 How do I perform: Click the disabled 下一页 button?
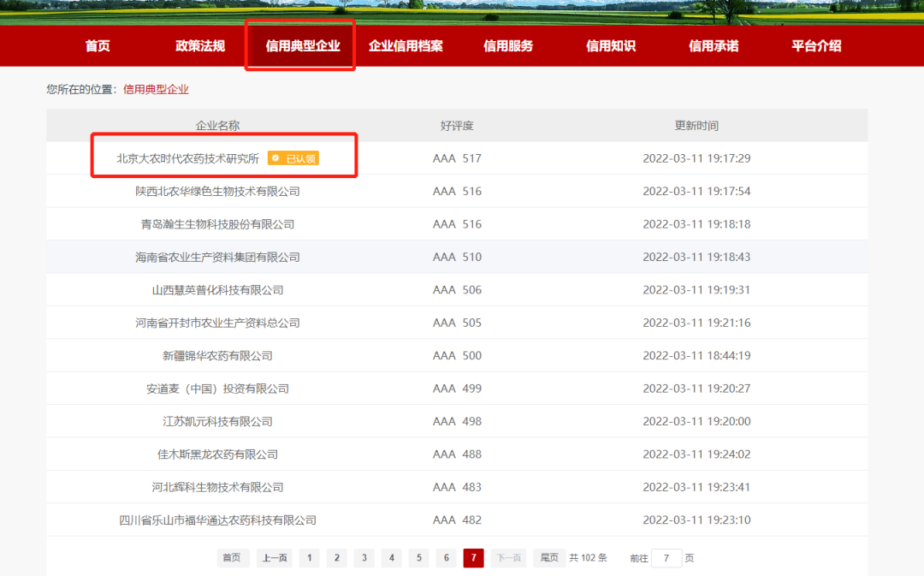pos(508,558)
